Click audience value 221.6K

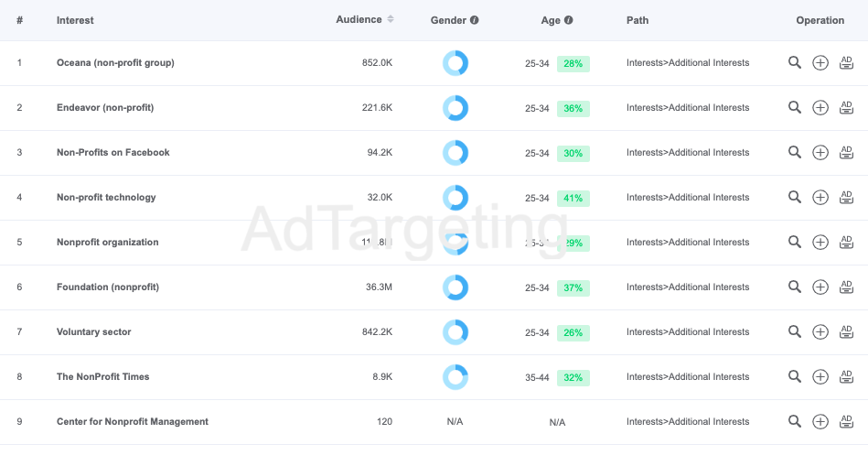pyautogui.click(x=377, y=107)
